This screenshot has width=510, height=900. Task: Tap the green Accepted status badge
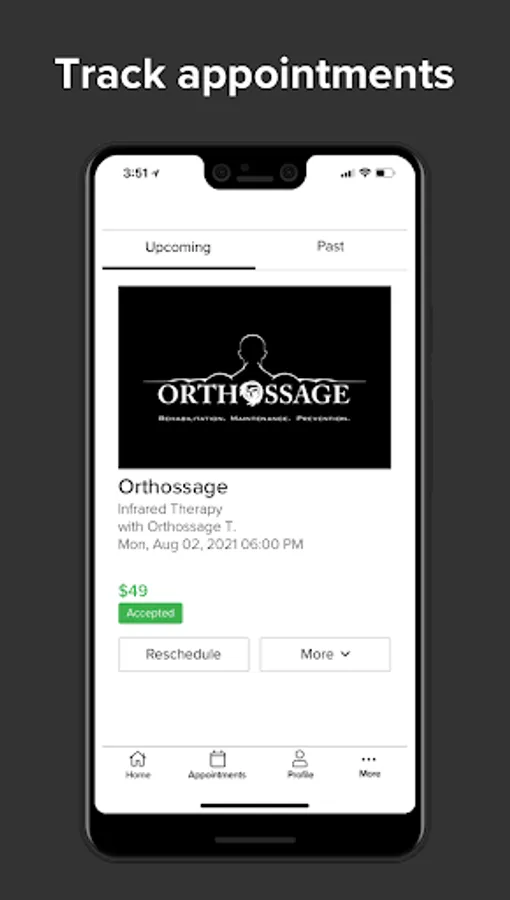pos(150,613)
